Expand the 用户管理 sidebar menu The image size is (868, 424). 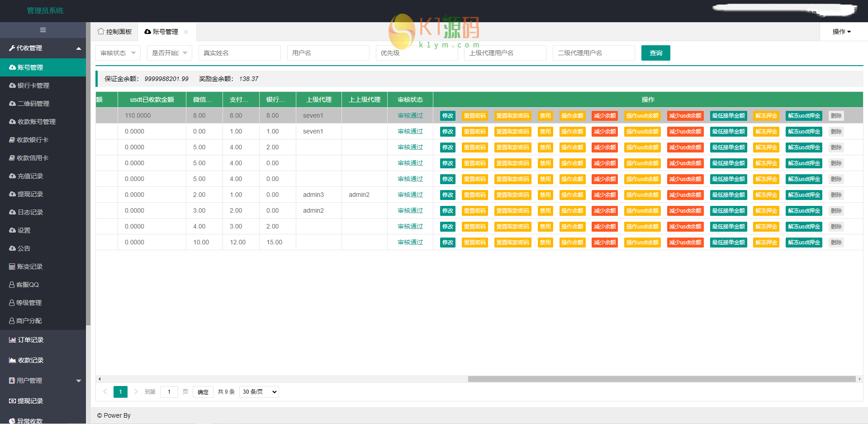pyautogui.click(x=79, y=381)
